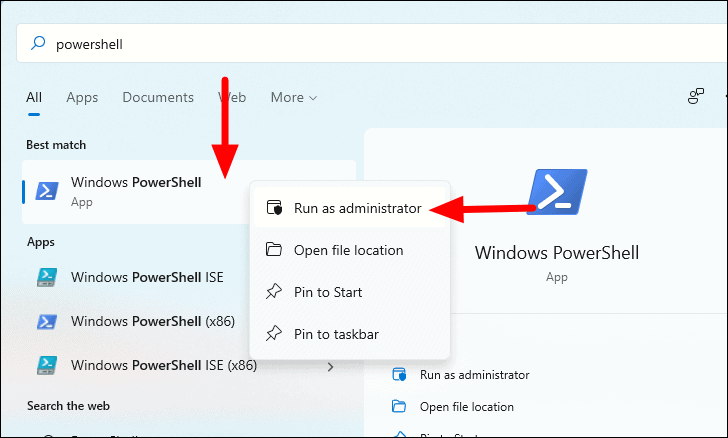Click the search magnifier icon
The height and width of the screenshot is (438, 728).
pyautogui.click(x=38, y=44)
